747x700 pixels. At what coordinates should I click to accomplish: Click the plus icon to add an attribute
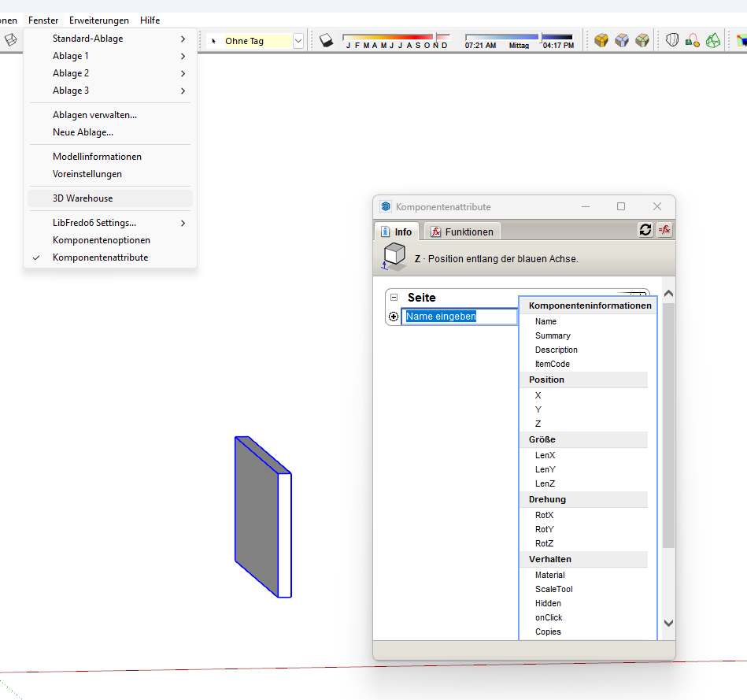394,317
